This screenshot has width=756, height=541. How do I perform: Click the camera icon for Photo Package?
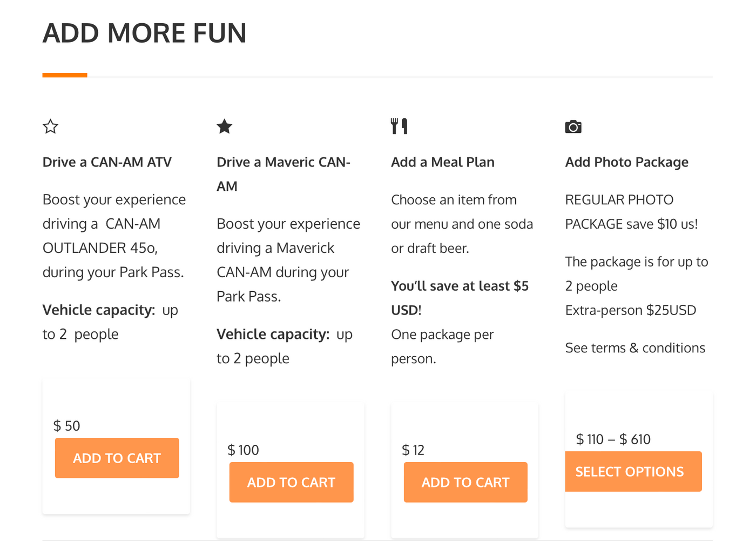573,126
